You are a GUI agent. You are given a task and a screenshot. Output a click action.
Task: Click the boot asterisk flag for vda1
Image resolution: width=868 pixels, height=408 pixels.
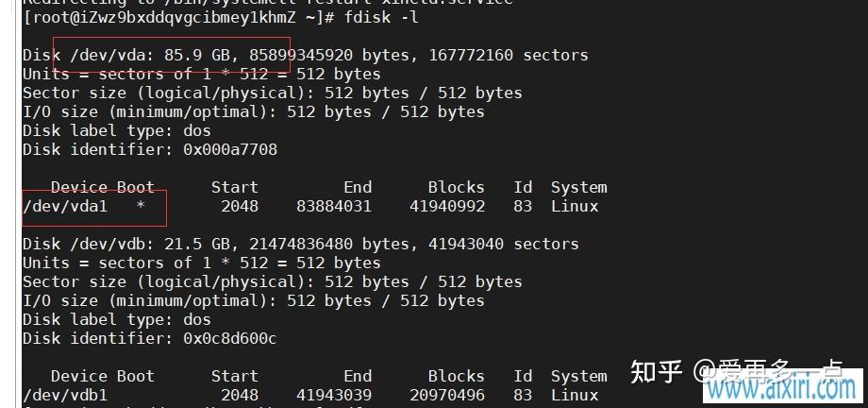click(142, 206)
